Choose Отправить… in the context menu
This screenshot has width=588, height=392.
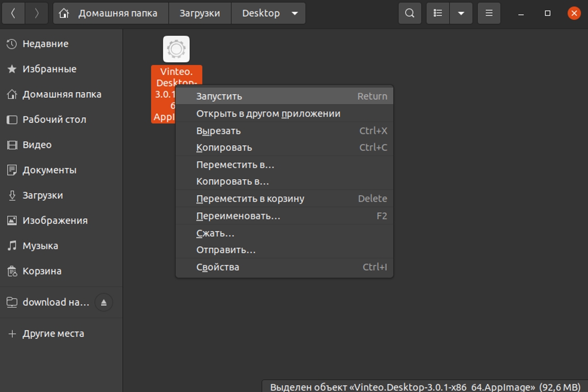click(x=284, y=250)
